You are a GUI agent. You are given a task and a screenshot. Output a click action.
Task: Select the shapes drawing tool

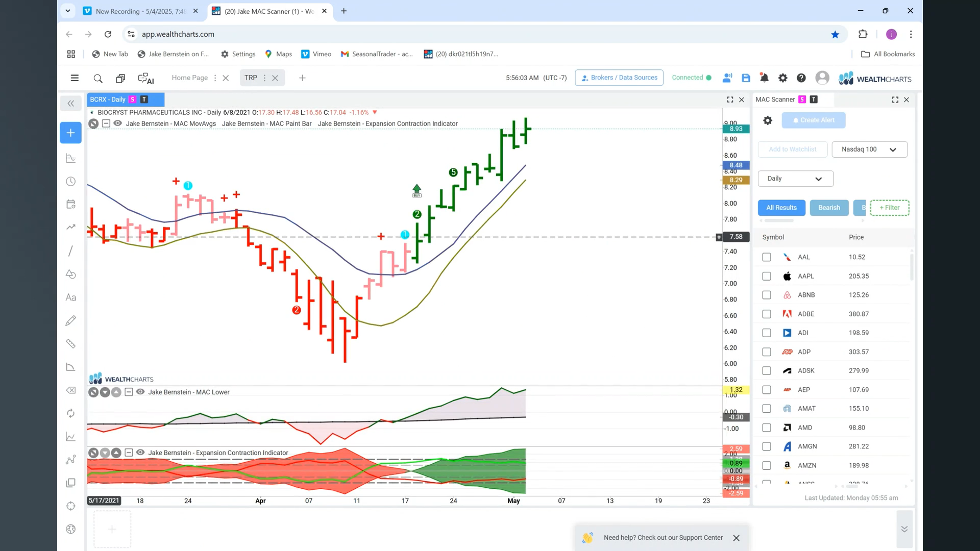point(71,274)
